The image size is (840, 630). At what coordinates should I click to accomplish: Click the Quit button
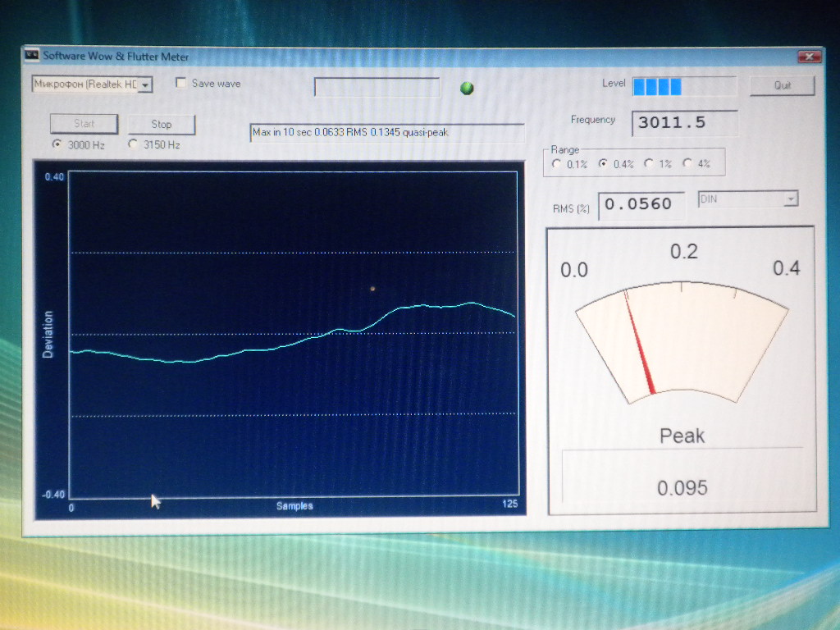[x=782, y=85]
